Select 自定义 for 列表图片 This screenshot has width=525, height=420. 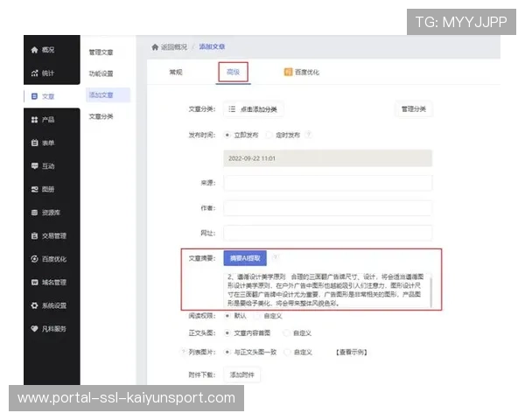coord(287,352)
